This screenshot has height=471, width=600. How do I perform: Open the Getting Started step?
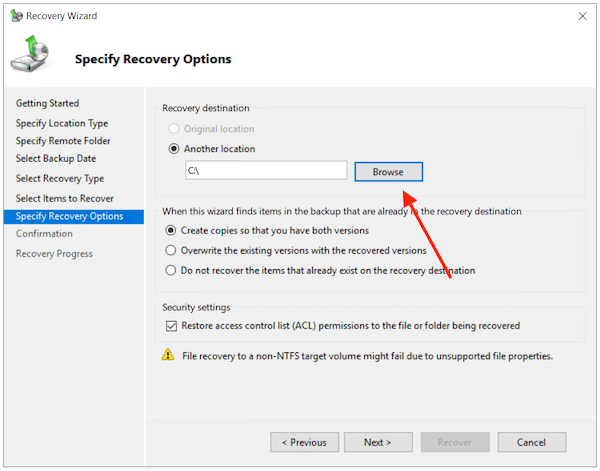click(47, 103)
